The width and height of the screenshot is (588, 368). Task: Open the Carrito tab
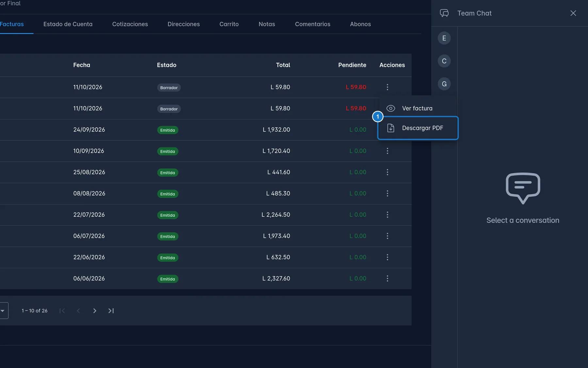pyautogui.click(x=229, y=24)
